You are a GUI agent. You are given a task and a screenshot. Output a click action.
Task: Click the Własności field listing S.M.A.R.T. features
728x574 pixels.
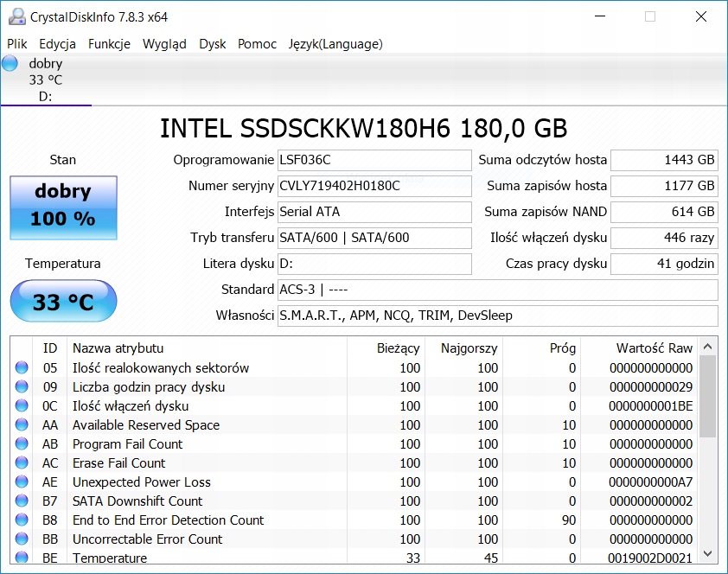tap(498, 316)
